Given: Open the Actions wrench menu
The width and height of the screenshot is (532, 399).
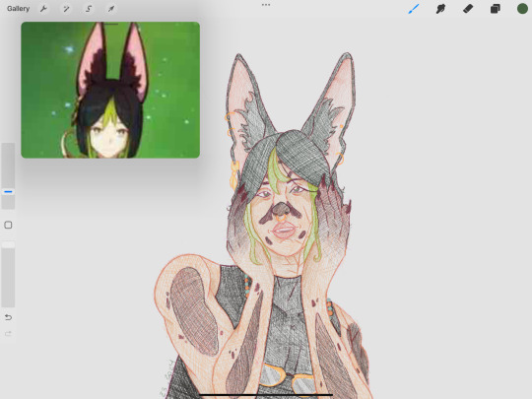Looking at the screenshot, I should point(43,9).
